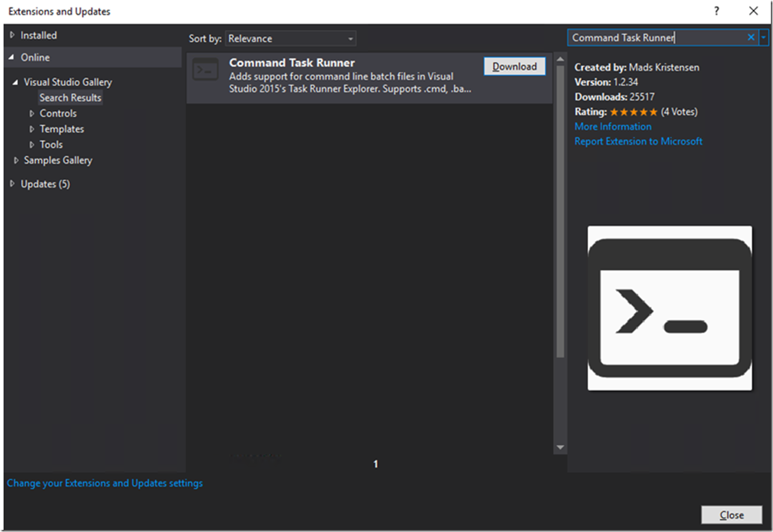This screenshot has width=773, height=532.
Task: Click the results list vertical scrollbar thumb
Action: click(x=560, y=211)
